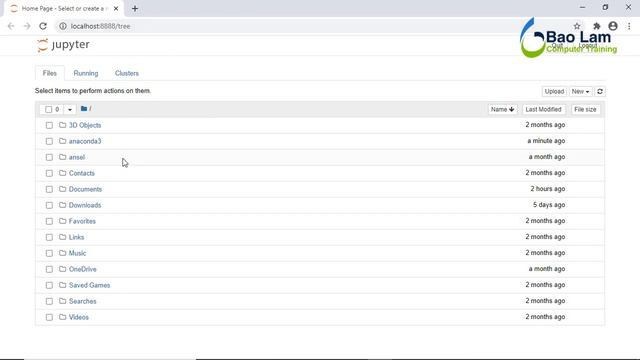Click folder icon beside Downloads

pos(62,205)
